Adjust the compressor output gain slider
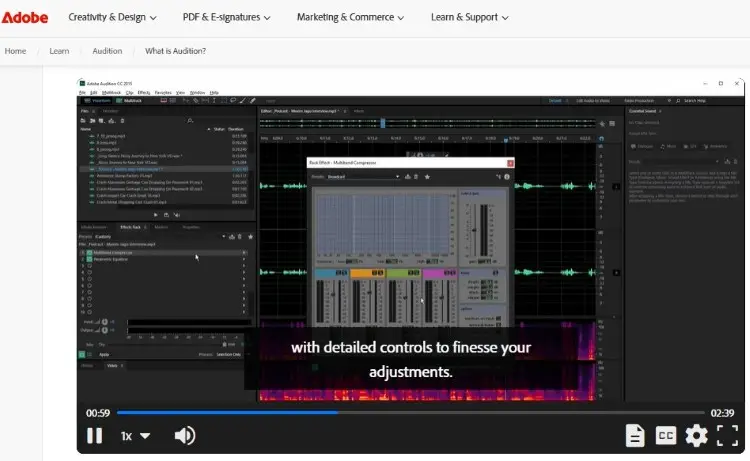This screenshot has width=750, height=461. pyautogui.click(x=474, y=230)
